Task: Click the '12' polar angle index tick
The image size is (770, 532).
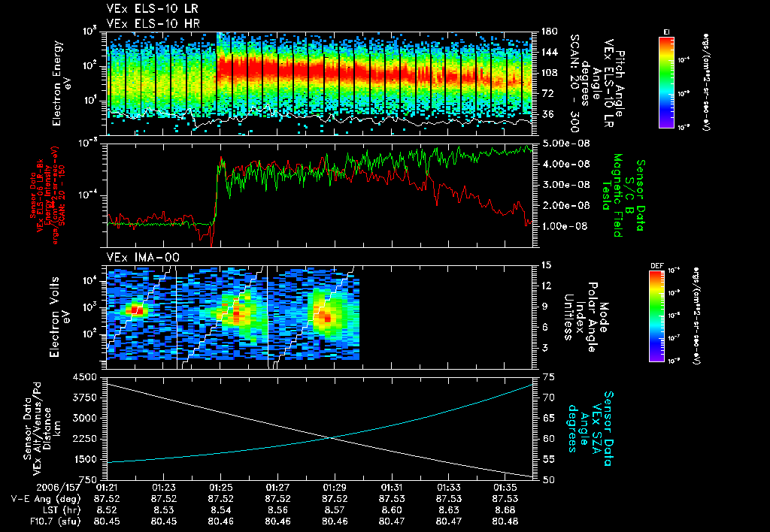Action: [546, 286]
